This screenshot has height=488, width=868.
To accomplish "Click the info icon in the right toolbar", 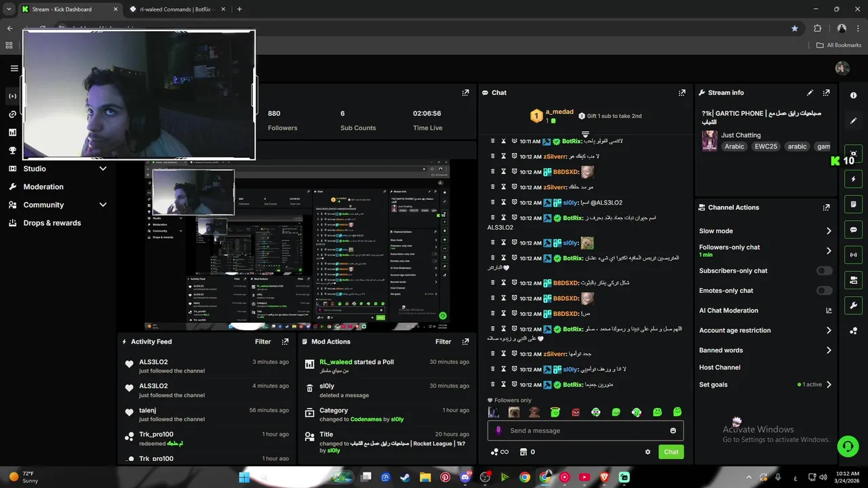I will point(853,96).
